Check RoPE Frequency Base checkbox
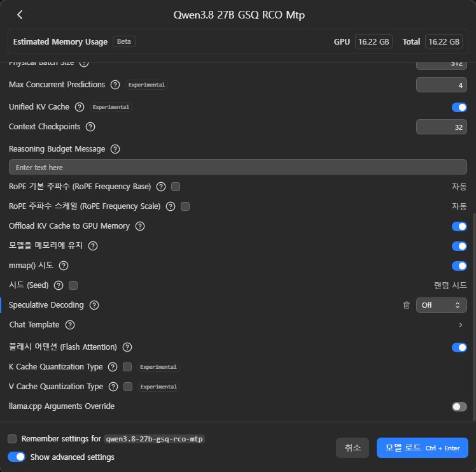Screen dimensions: 476x472 tap(176, 187)
